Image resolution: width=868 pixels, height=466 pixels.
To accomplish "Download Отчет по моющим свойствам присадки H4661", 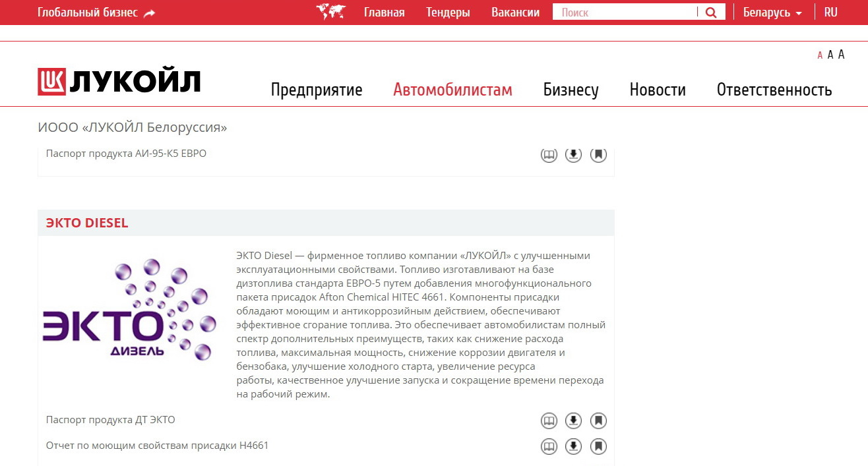I will click(574, 446).
